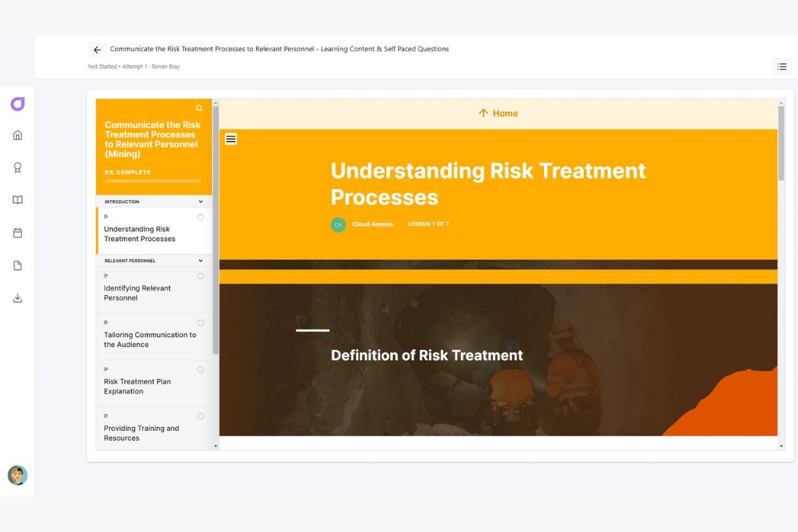Click the search magnifier in course panel

point(199,108)
